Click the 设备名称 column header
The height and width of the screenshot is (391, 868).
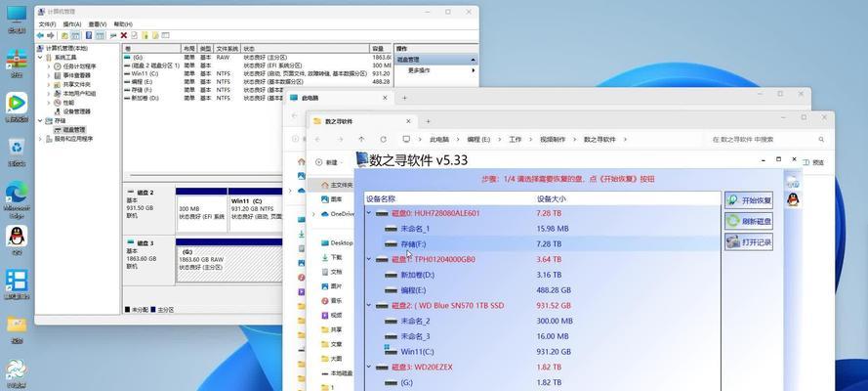(382, 198)
